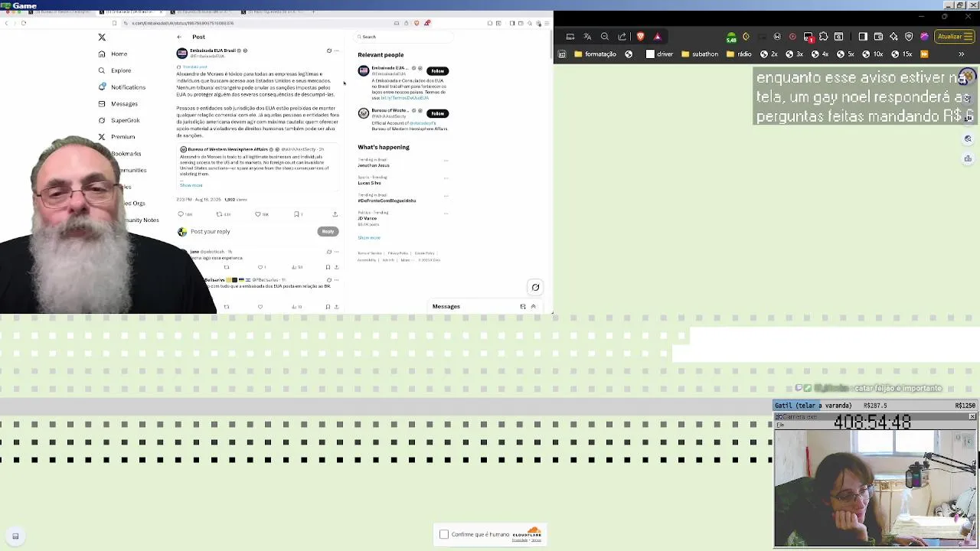Open the main post's Grok explain icon
This screenshot has height=551, width=980.
[x=329, y=51]
